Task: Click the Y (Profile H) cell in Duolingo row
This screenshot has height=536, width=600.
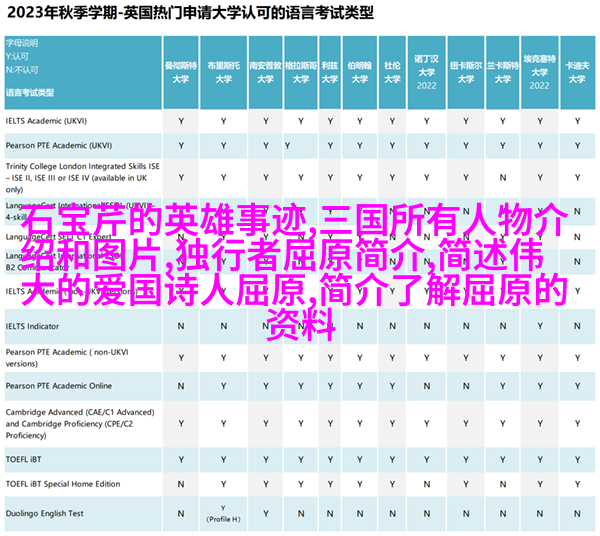Action: (223, 513)
